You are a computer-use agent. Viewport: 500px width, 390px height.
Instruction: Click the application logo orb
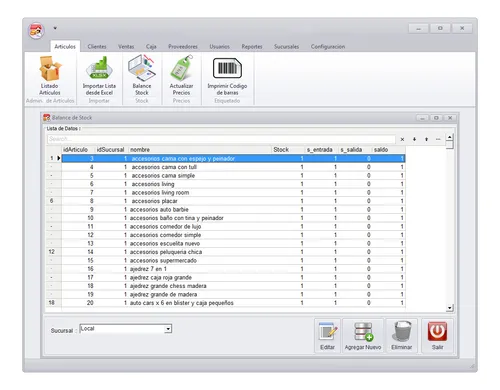click(36, 31)
